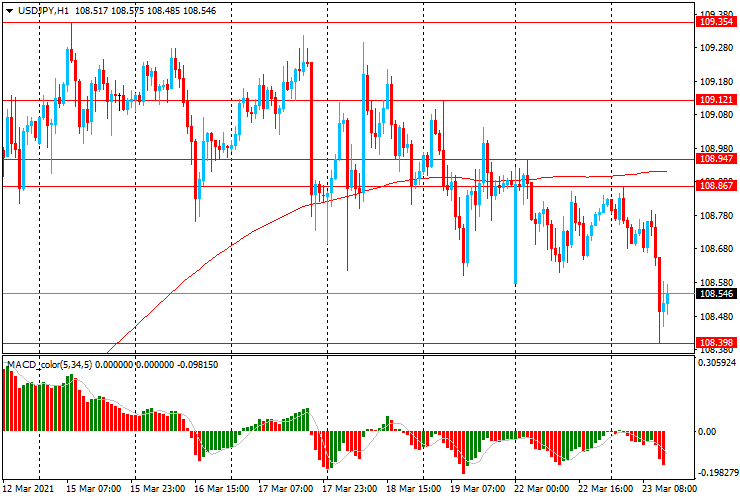Select the 109.121 red price label
Image resolution: width=740 pixels, height=500 pixels.
coord(716,100)
